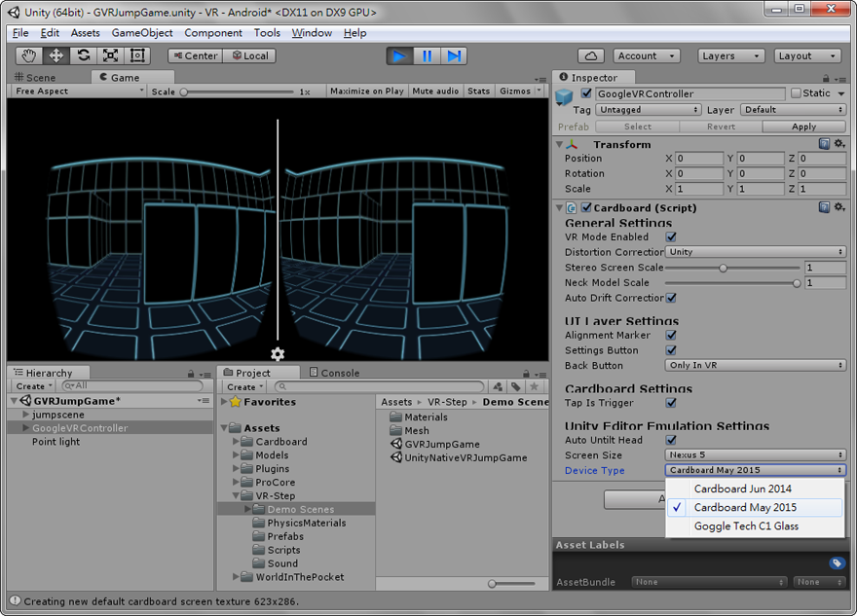Click search by type icon in Project
This screenshot has height=616, width=857.
tap(498, 386)
